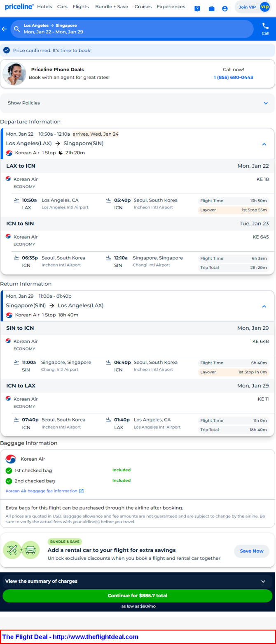Open the external link icon beside baggage fee information
Image resolution: width=276 pixels, height=644 pixels.
point(82,491)
